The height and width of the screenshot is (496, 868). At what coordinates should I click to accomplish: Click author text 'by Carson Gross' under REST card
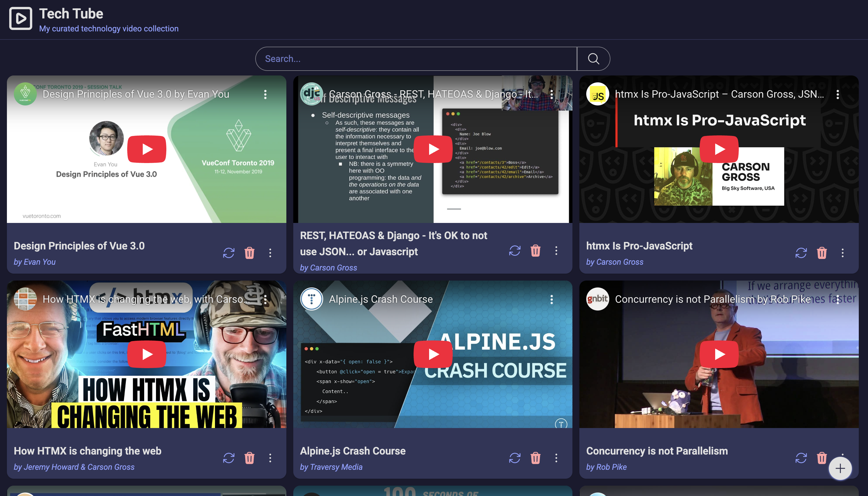pyautogui.click(x=328, y=268)
